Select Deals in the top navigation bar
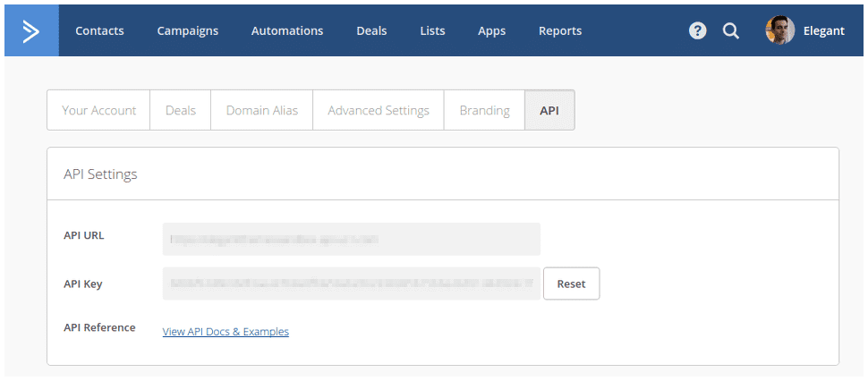This screenshot has height=381, width=868. [371, 30]
